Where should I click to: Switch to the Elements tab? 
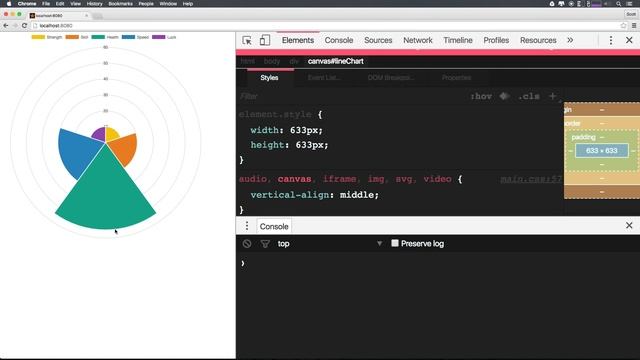(298, 40)
